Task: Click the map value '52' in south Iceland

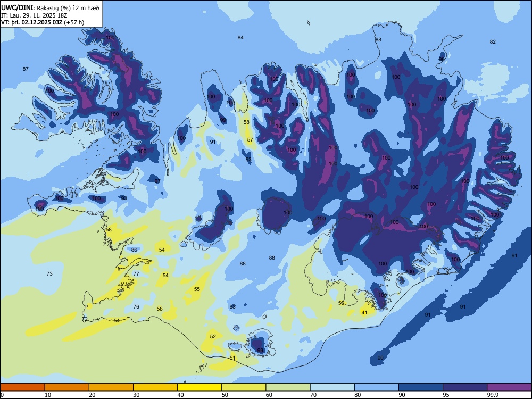Action: tap(213, 337)
